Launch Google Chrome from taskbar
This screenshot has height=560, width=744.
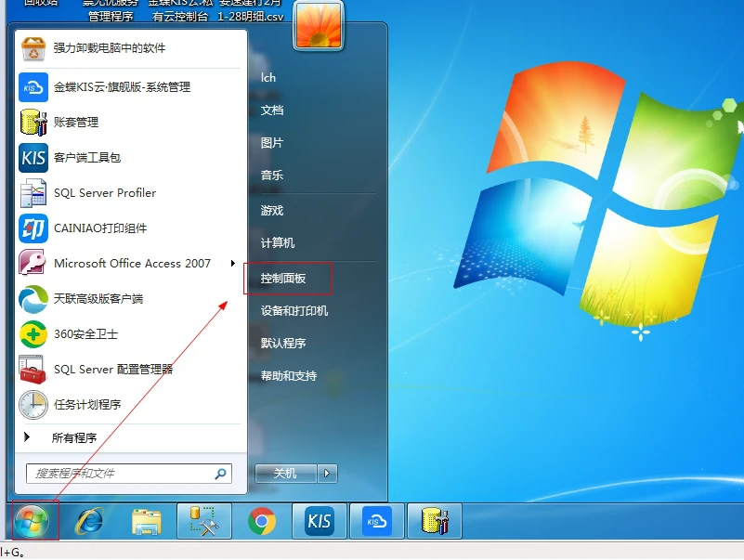pos(262,521)
